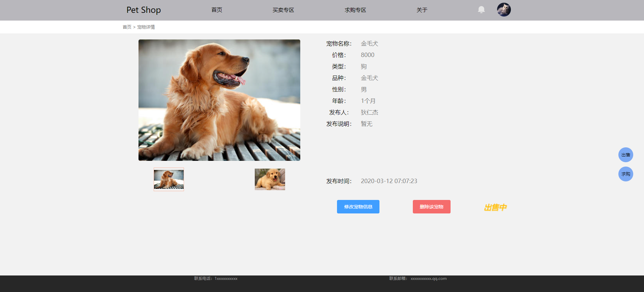
Task: Click the 联系电话 text in footer
Action: pos(216,279)
